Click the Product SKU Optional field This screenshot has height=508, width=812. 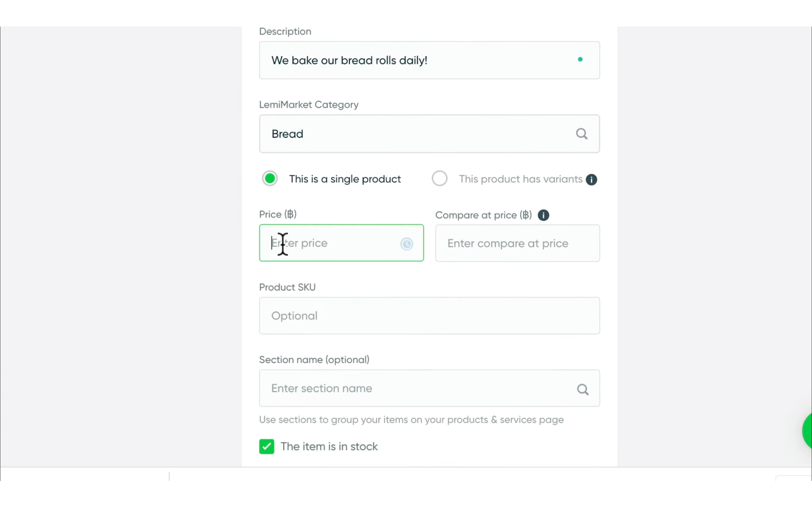pos(429,316)
